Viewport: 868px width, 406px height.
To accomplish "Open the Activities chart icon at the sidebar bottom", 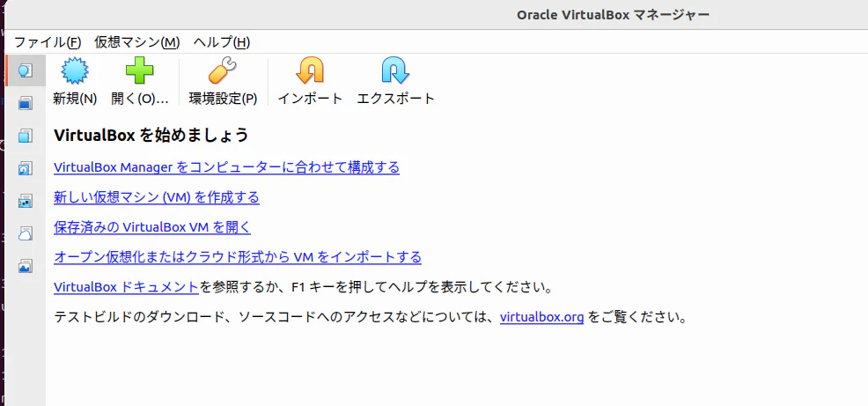I will [x=26, y=267].
